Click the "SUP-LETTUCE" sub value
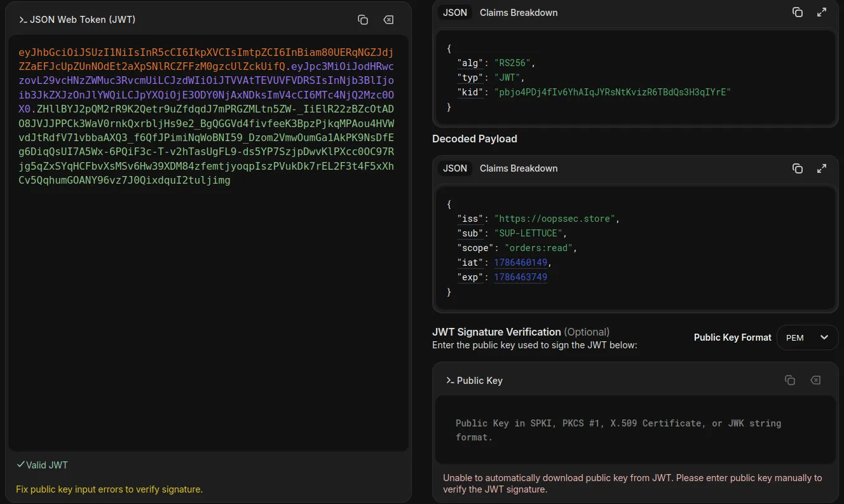 point(528,233)
